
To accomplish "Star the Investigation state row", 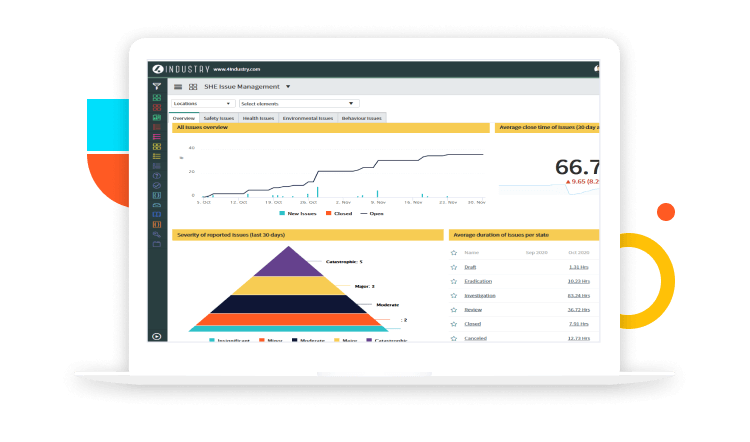I will pos(454,296).
